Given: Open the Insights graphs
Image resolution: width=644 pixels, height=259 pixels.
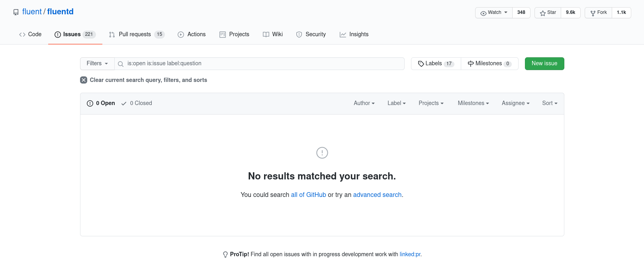Looking at the screenshot, I should click(354, 34).
